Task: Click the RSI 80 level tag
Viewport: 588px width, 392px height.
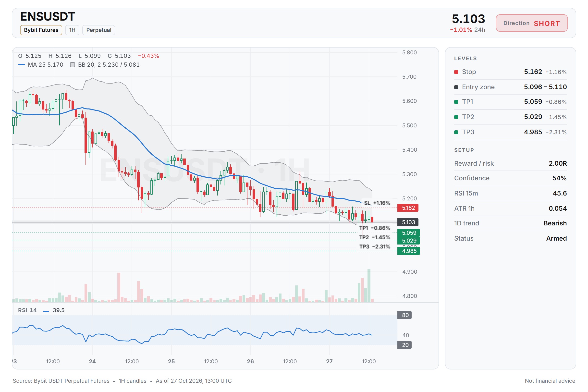Action: pyautogui.click(x=404, y=315)
